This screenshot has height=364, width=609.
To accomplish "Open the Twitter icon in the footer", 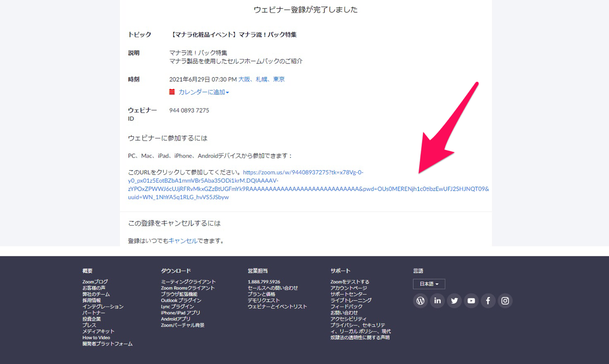I will coord(454,301).
